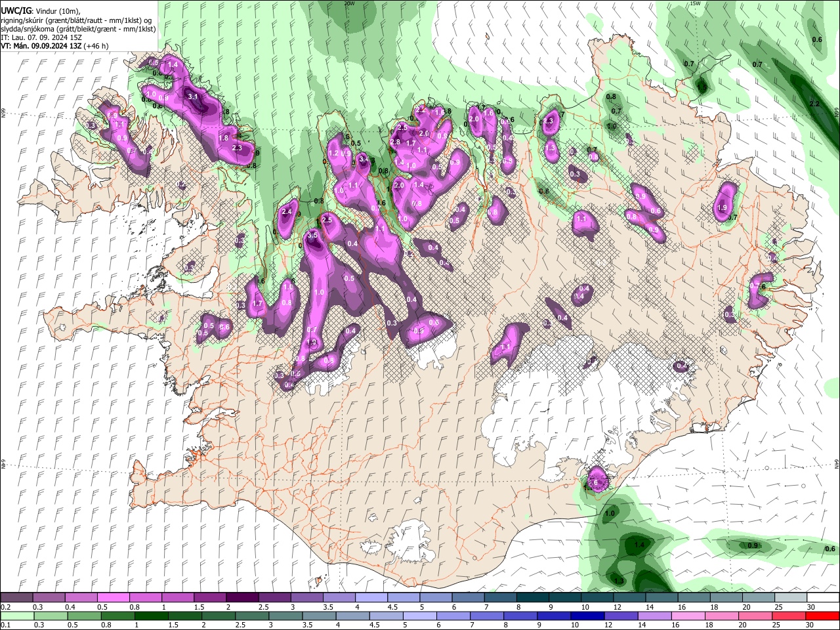This screenshot has height=630, width=840.
Task: Pick the light grey 25–30 swatch in the upper legend
Action: pyautogui.click(x=791, y=598)
